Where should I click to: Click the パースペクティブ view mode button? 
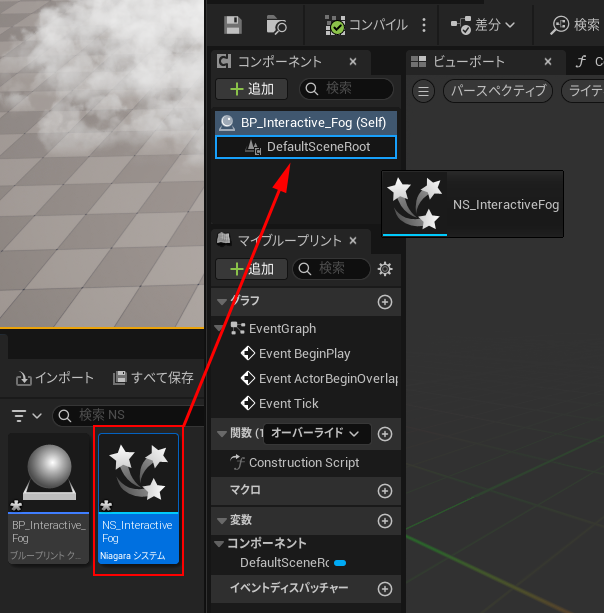point(499,91)
